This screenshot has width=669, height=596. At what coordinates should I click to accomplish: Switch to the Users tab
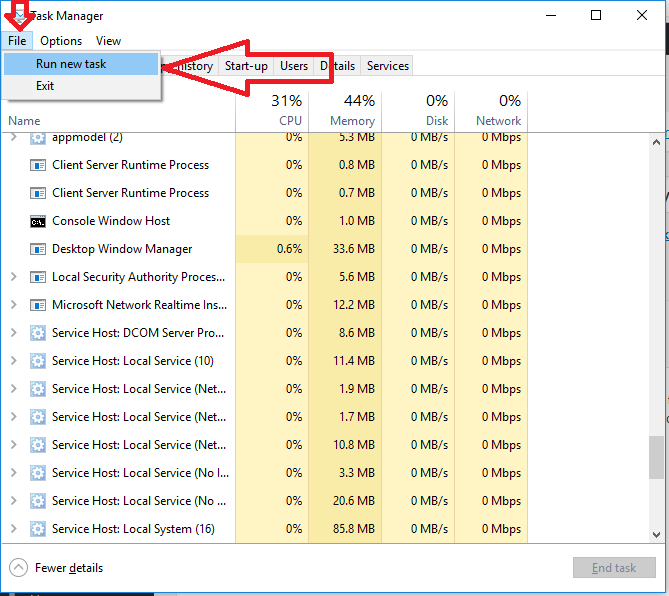pyautogui.click(x=294, y=66)
